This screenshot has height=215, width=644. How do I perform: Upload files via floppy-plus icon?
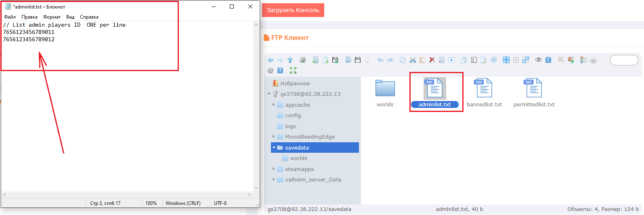(x=335, y=60)
